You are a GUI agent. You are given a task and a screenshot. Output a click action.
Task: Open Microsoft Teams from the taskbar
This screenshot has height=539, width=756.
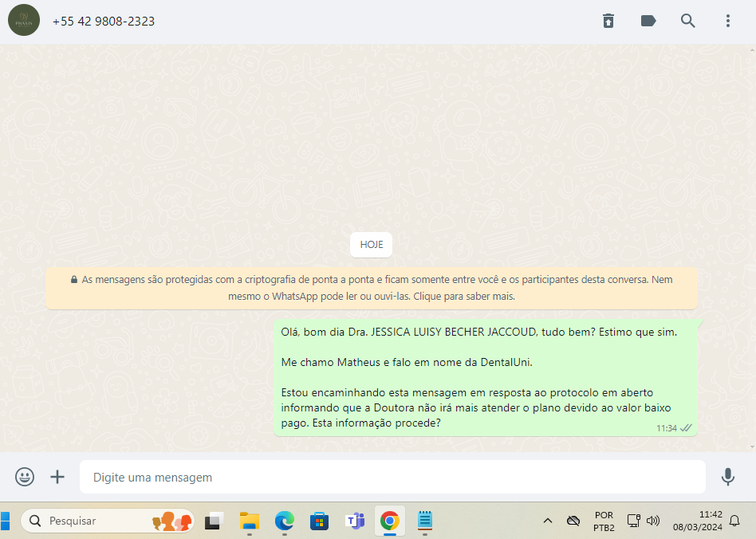355,521
